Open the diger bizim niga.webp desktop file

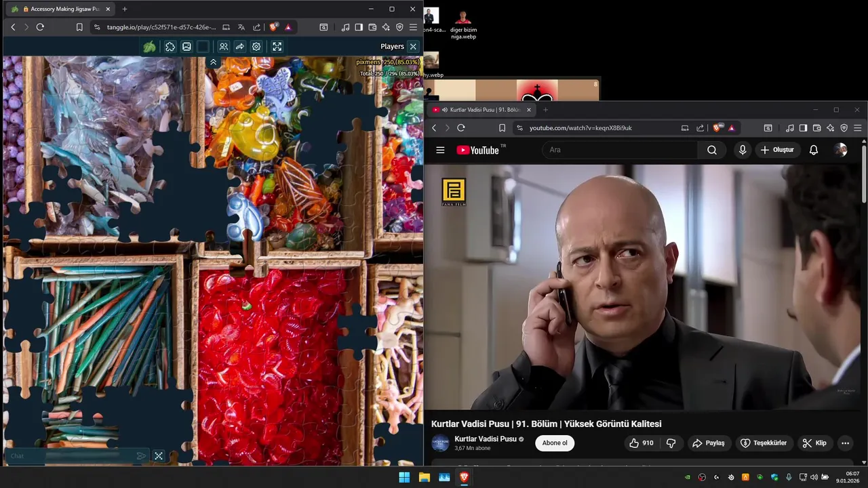coord(464,24)
